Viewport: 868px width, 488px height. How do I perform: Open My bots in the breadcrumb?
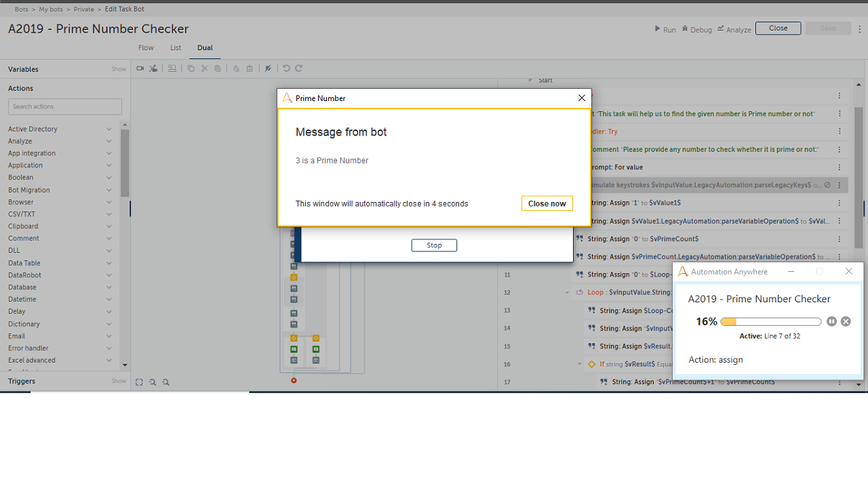pos(51,9)
